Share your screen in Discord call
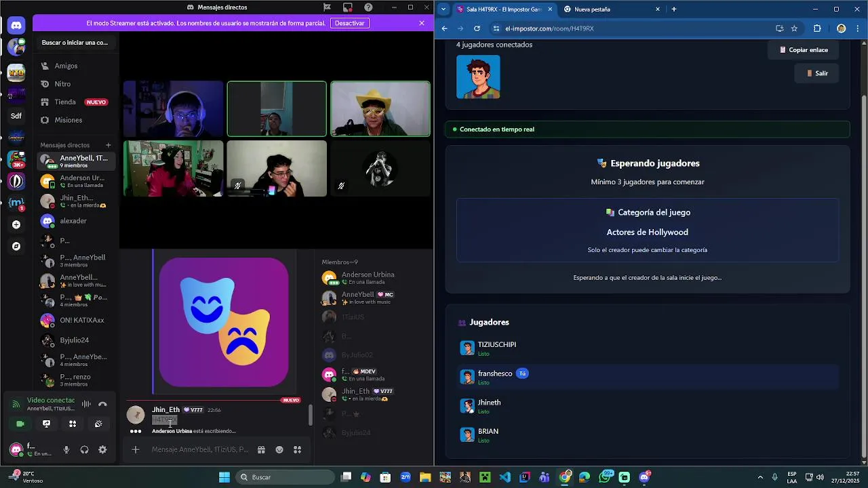 [46, 424]
